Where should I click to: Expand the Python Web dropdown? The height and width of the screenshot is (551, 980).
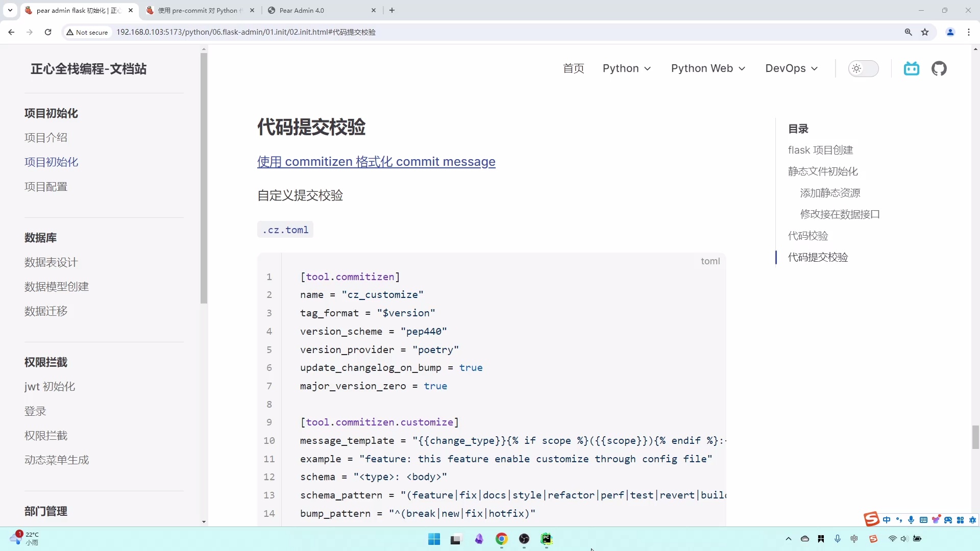pos(708,68)
